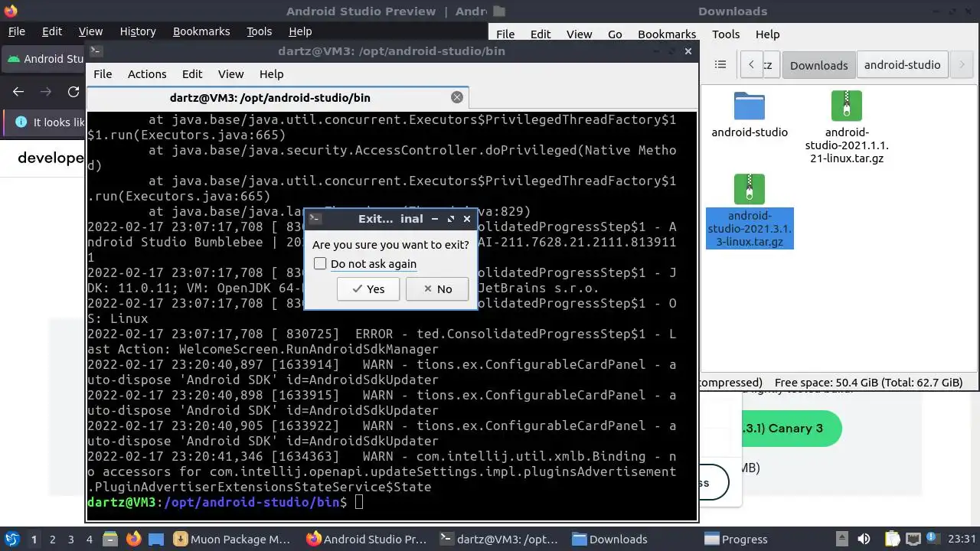Click the show desktop panel icon

(x=156, y=539)
